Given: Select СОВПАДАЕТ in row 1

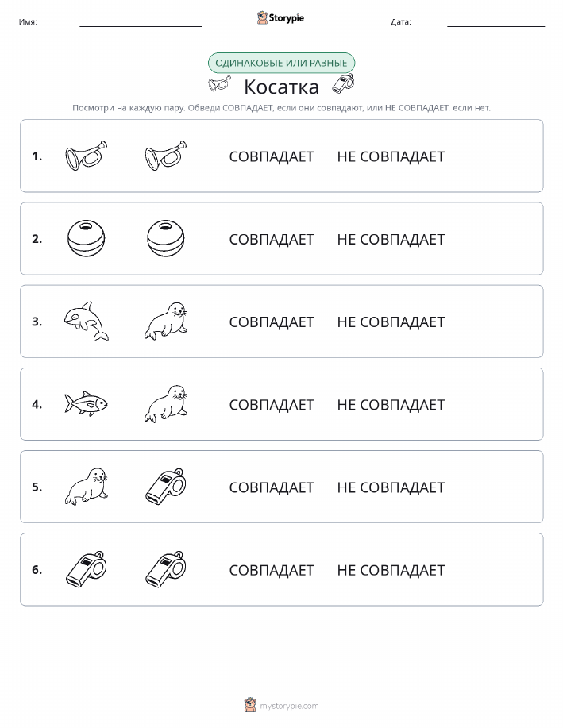Looking at the screenshot, I should (272, 156).
